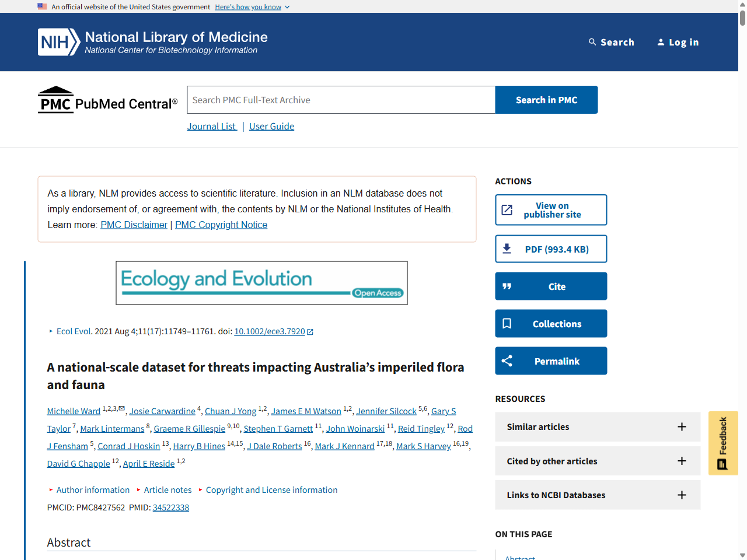Viewport: 747px width, 560px height.
Task: Click the Search in PMC button
Action: pos(546,100)
